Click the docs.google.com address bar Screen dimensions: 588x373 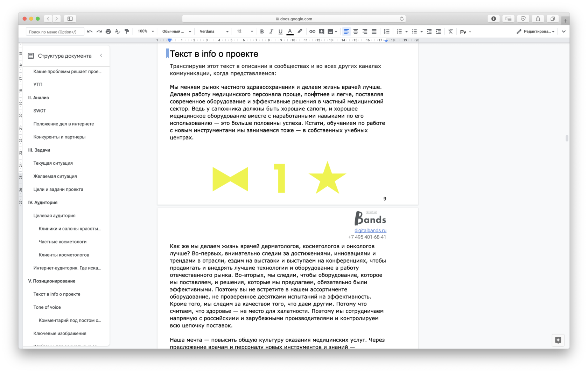tap(294, 19)
